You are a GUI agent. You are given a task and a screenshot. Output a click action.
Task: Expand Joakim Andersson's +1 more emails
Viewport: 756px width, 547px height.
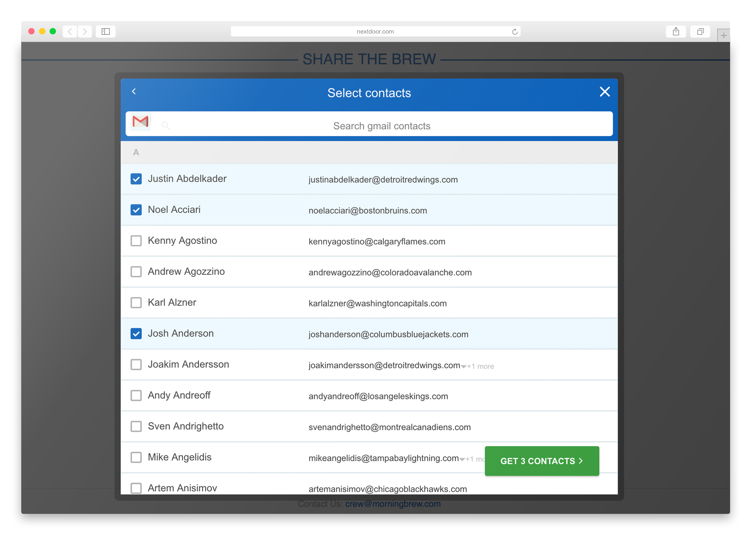(x=478, y=366)
